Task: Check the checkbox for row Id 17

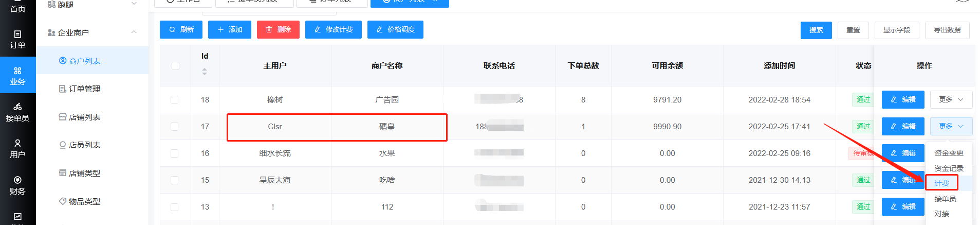Action: point(175,127)
